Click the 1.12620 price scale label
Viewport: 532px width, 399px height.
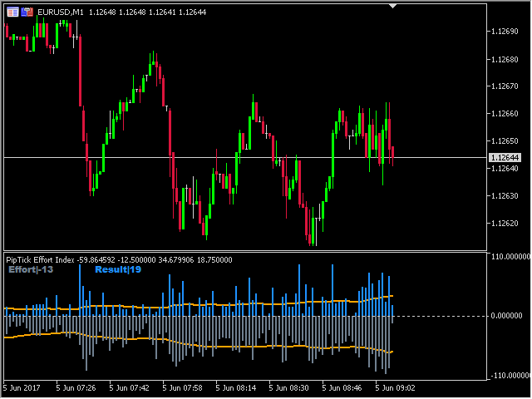click(x=505, y=224)
